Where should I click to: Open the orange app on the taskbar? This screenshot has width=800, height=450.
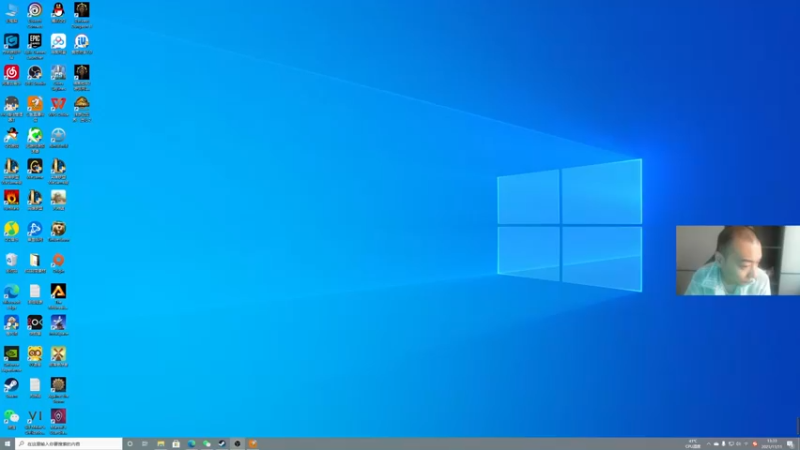[253, 444]
